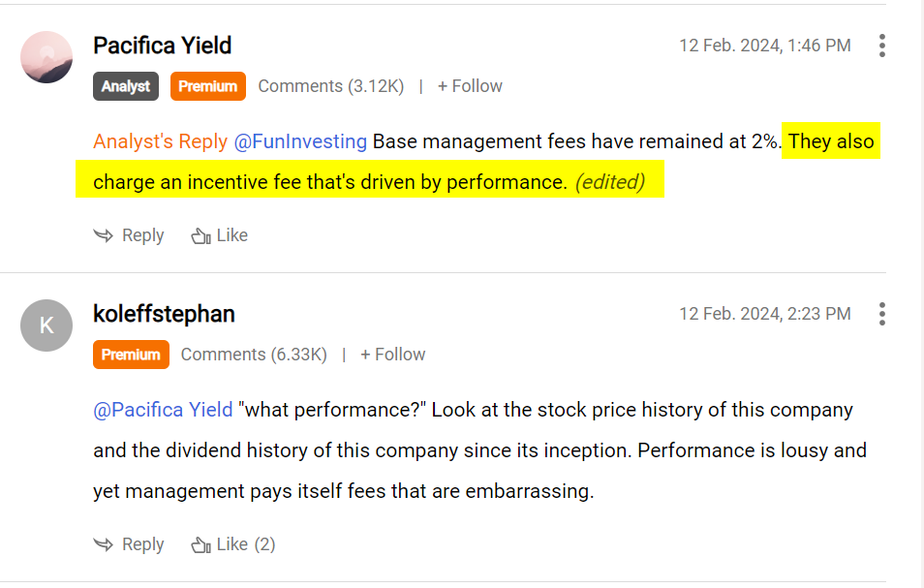The height and width of the screenshot is (588, 924).
Task: Follow Pacifica Yield
Action: click(470, 86)
